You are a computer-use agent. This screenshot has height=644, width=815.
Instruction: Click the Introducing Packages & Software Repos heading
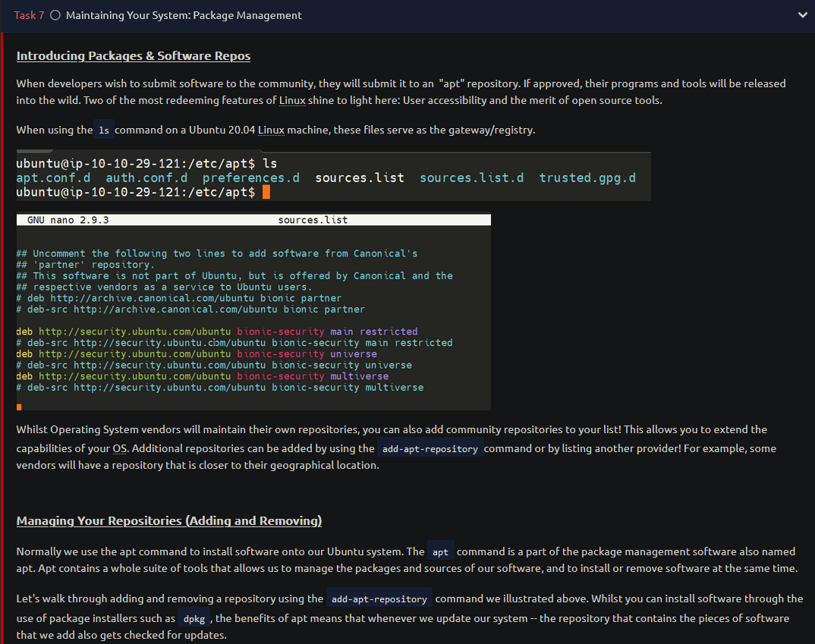pyautogui.click(x=133, y=55)
